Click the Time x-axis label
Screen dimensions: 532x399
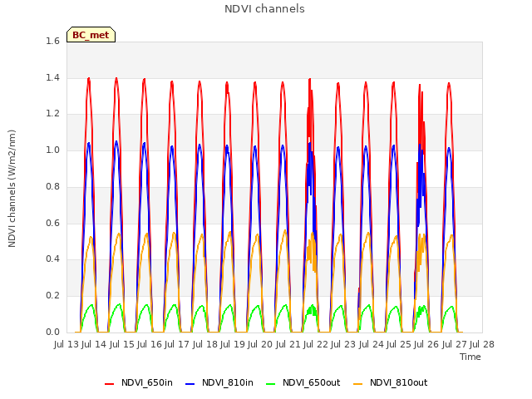coord(470,357)
